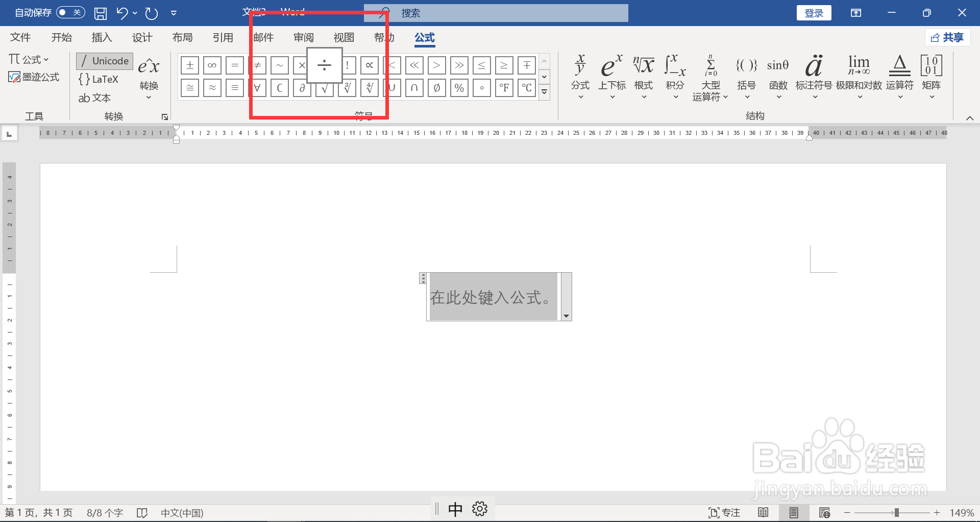This screenshot has width=980, height=522.
Task: Insert the approximately-congruent symbol
Action: pyautogui.click(x=190, y=88)
